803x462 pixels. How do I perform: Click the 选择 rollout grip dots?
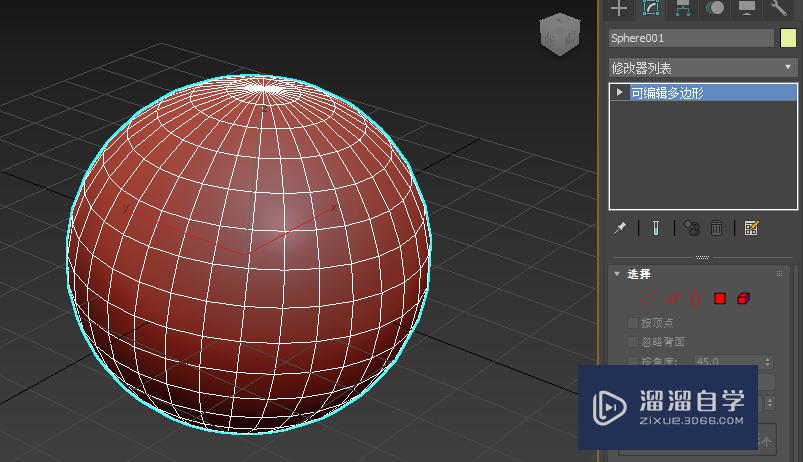779,274
